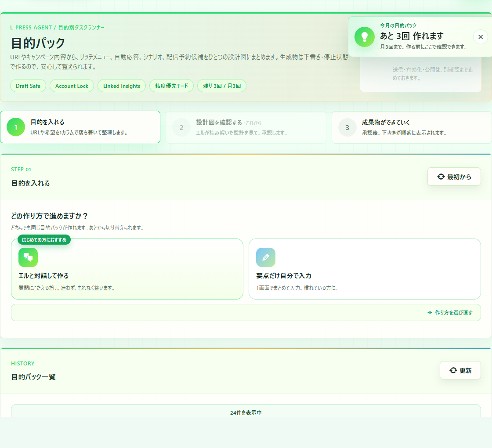Click the refresh arrows icon in 更新
This screenshot has height=448, width=492.
(453, 371)
